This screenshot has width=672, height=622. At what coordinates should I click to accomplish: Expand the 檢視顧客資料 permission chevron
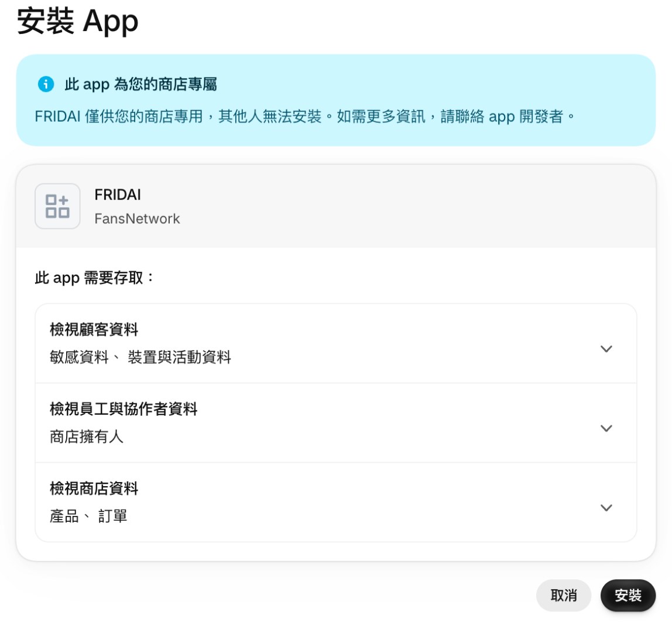pyautogui.click(x=606, y=348)
